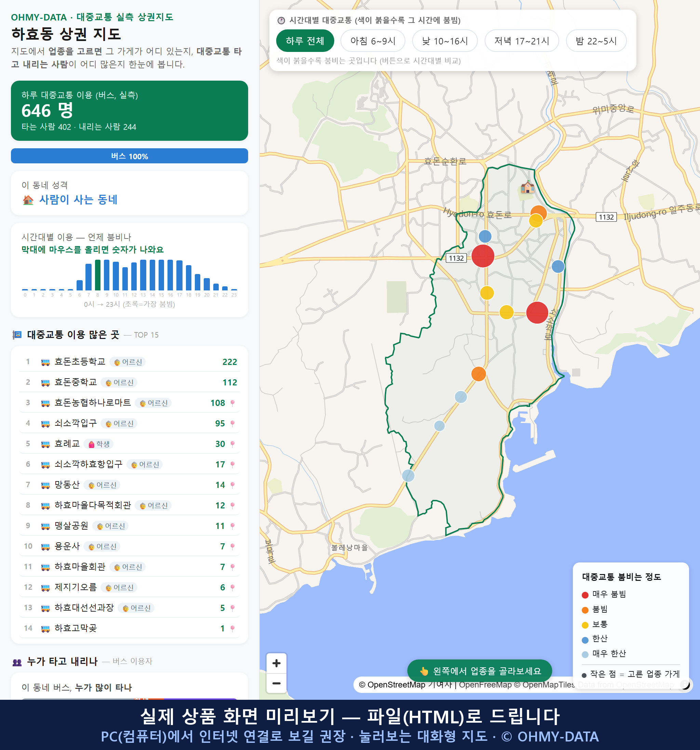Click the chart bar for hour 13
Image resolution: width=700 pixels, height=750 pixels.
click(x=143, y=275)
